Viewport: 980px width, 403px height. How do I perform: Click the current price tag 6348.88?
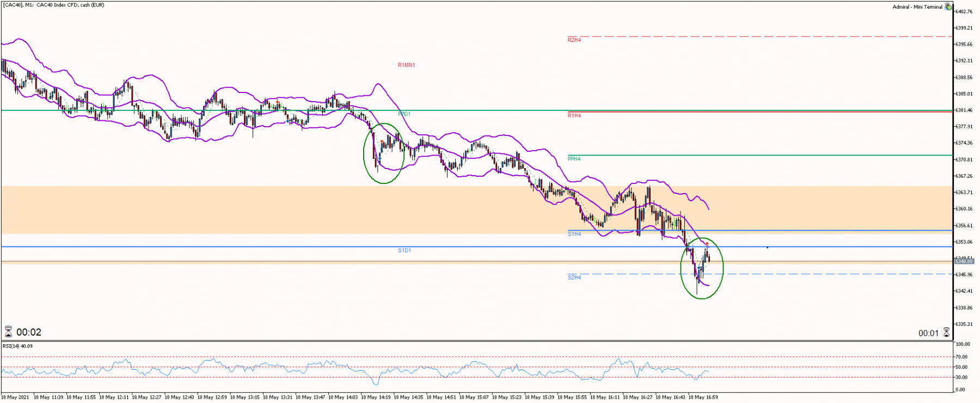pos(964,262)
